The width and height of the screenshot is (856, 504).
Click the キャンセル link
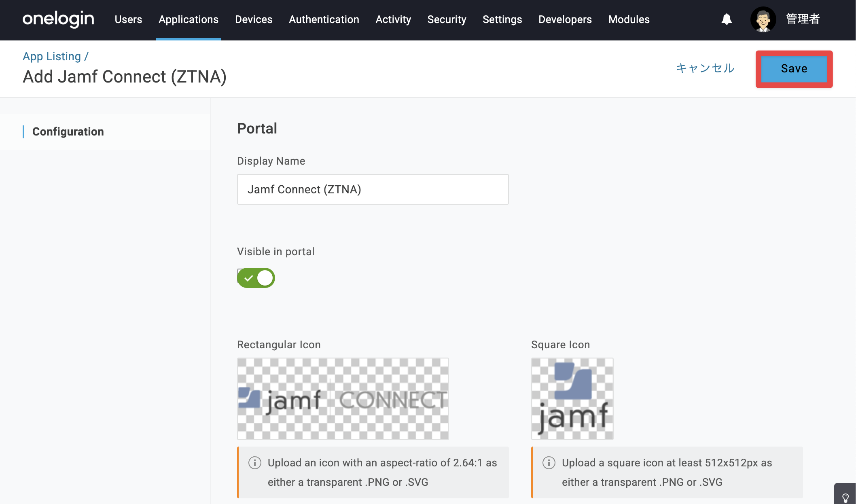705,68
